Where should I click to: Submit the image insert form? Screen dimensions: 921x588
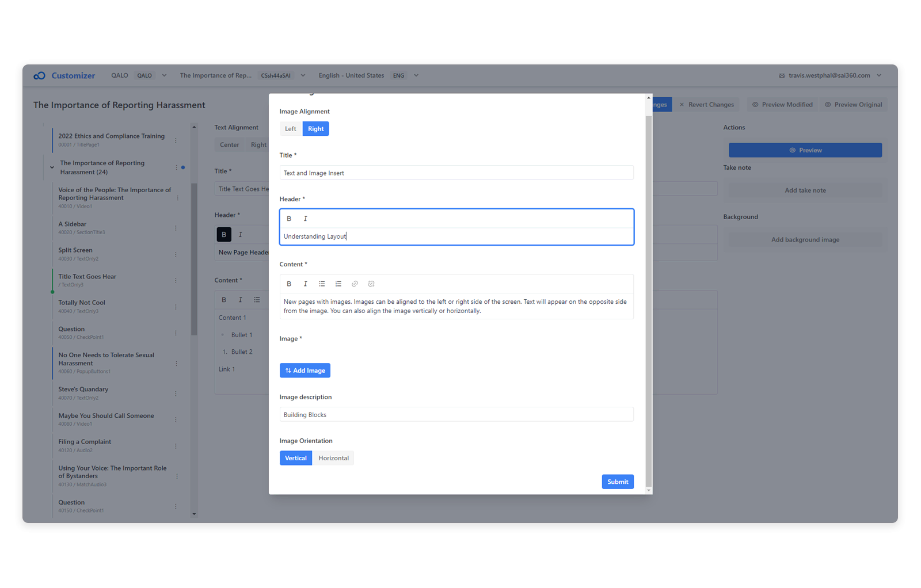click(x=618, y=482)
